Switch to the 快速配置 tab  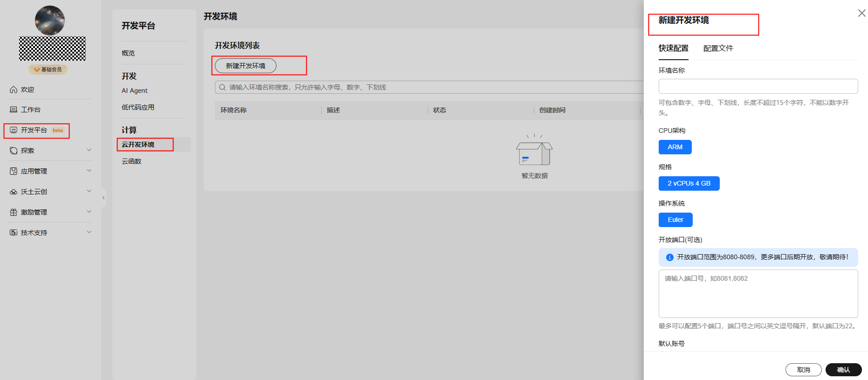(674, 48)
